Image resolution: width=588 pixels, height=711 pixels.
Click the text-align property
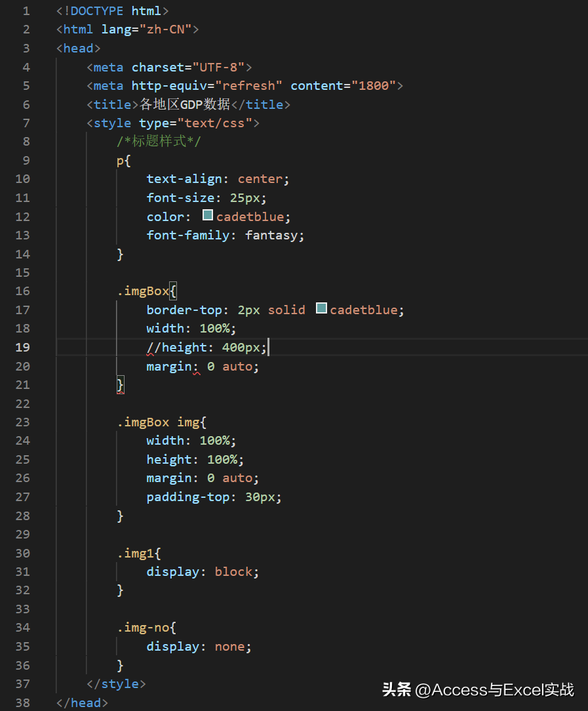184,179
